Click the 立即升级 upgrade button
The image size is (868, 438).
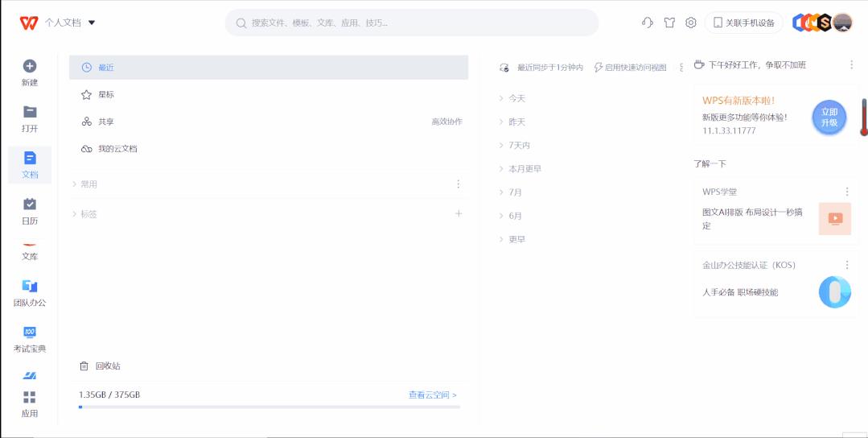point(829,118)
